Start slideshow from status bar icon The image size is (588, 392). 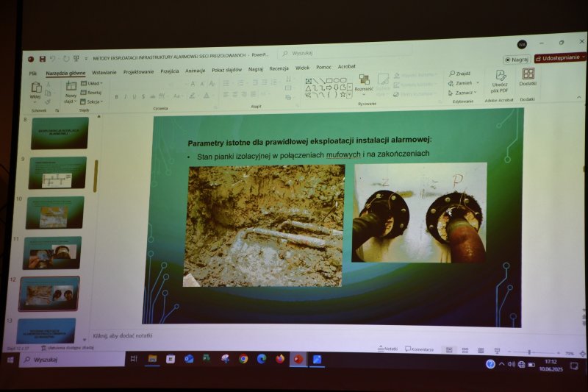click(x=498, y=351)
